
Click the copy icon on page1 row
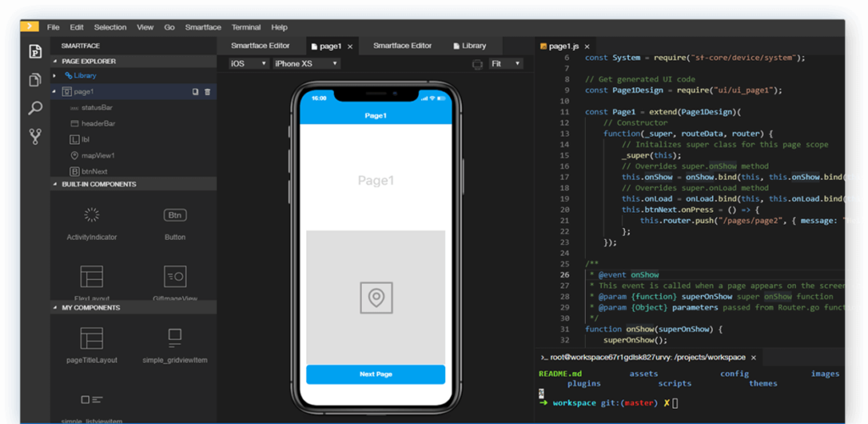(x=195, y=92)
